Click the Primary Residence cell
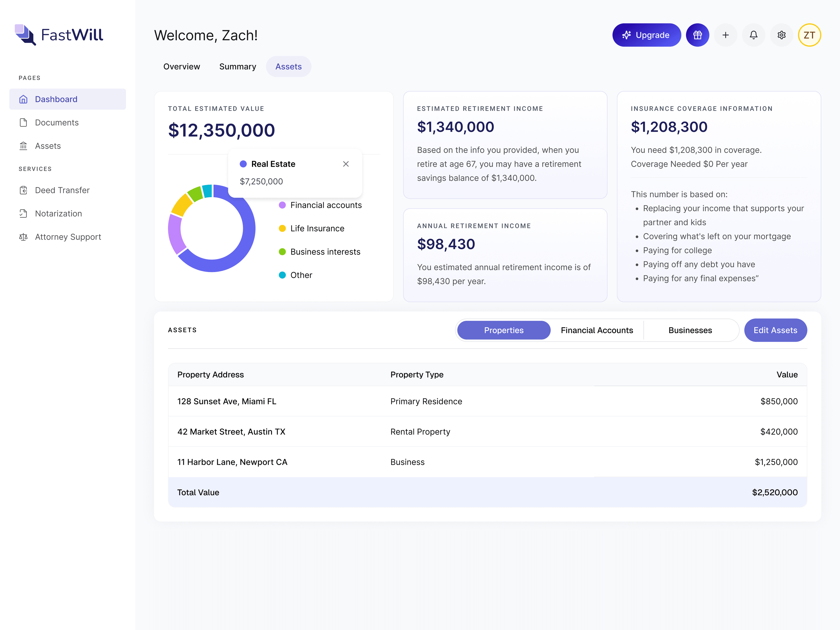Image resolution: width=840 pixels, height=630 pixels. pos(426,401)
